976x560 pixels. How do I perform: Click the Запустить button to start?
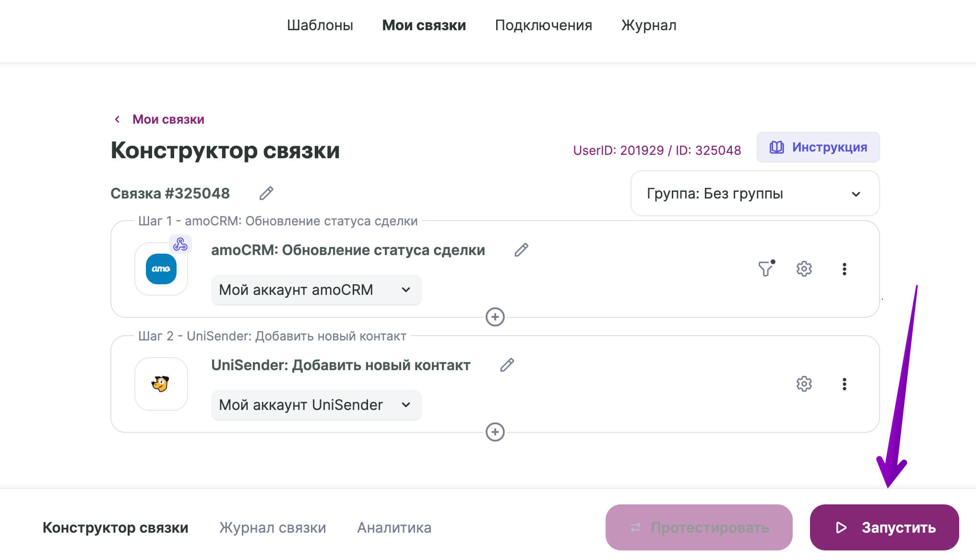click(x=883, y=527)
